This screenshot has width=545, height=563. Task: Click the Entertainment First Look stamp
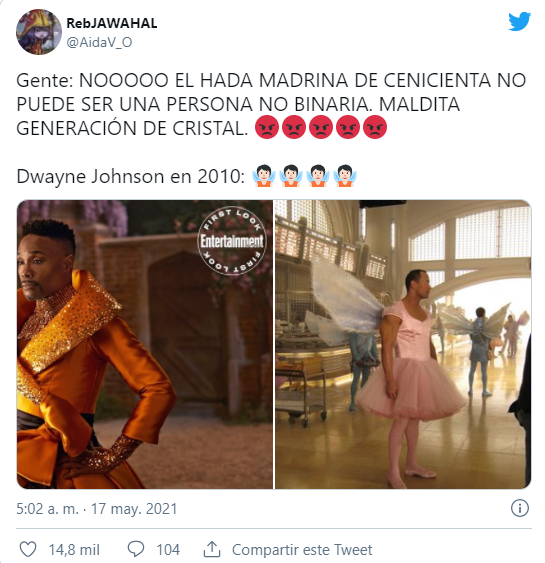tap(232, 241)
